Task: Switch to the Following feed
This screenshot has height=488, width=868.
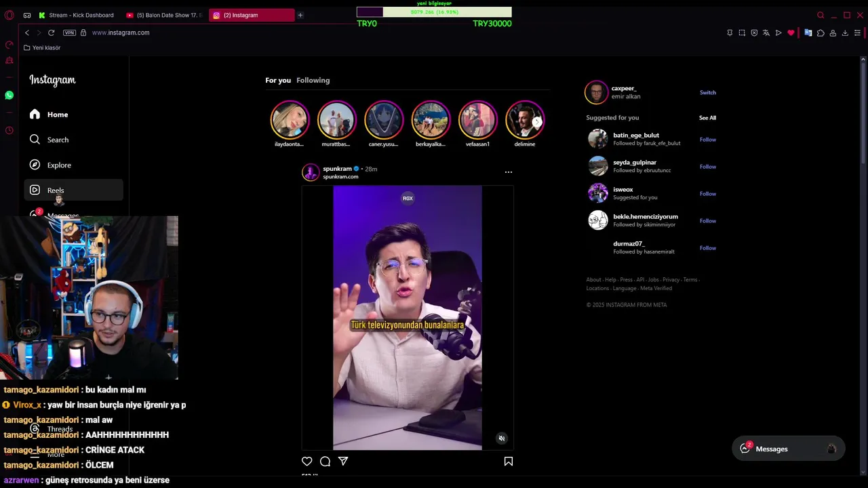Action: click(x=313, y=80)
